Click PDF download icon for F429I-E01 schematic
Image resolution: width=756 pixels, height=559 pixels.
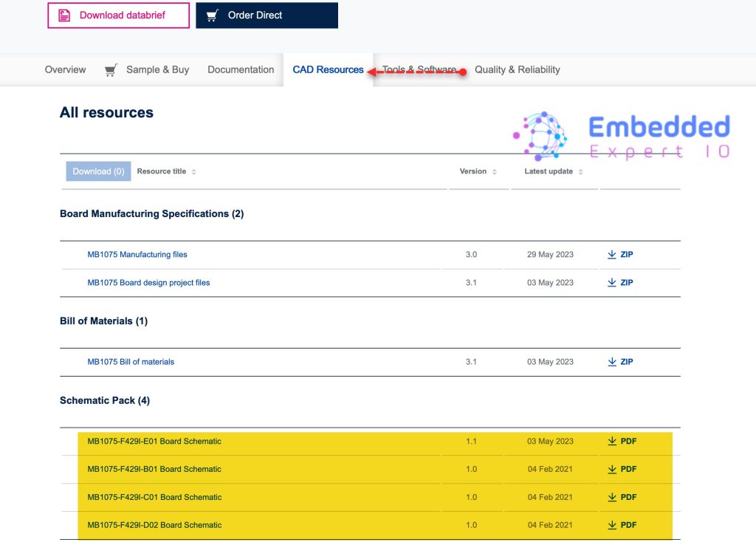pos(611,442)
